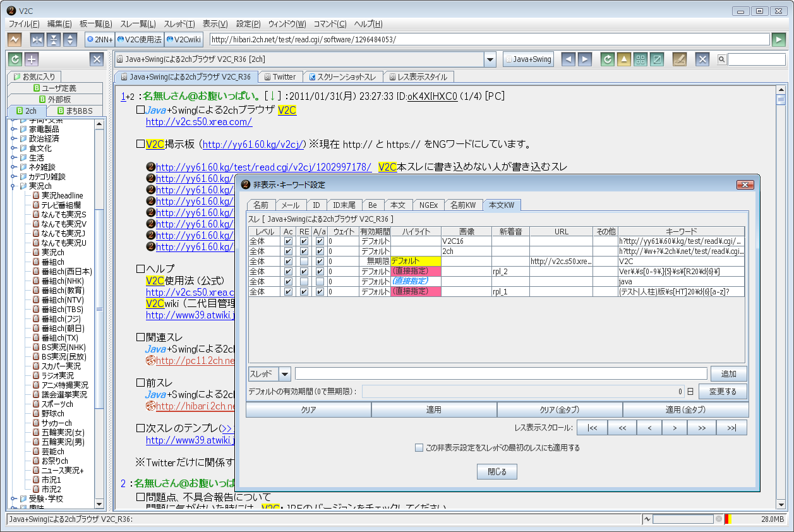Click the orange graph icon in top toolbar
Viewport: 794px width, 532px height.
[14, 39]
